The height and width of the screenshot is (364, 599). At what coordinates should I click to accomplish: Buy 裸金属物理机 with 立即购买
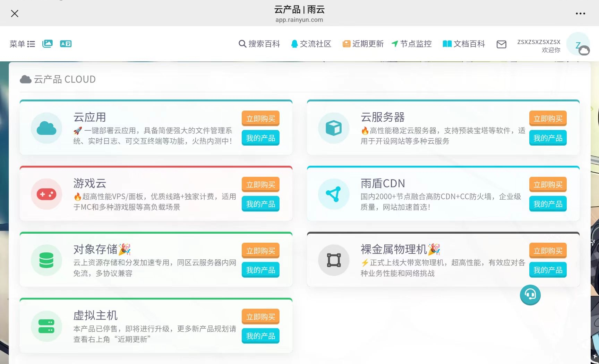tap(548, 251)
